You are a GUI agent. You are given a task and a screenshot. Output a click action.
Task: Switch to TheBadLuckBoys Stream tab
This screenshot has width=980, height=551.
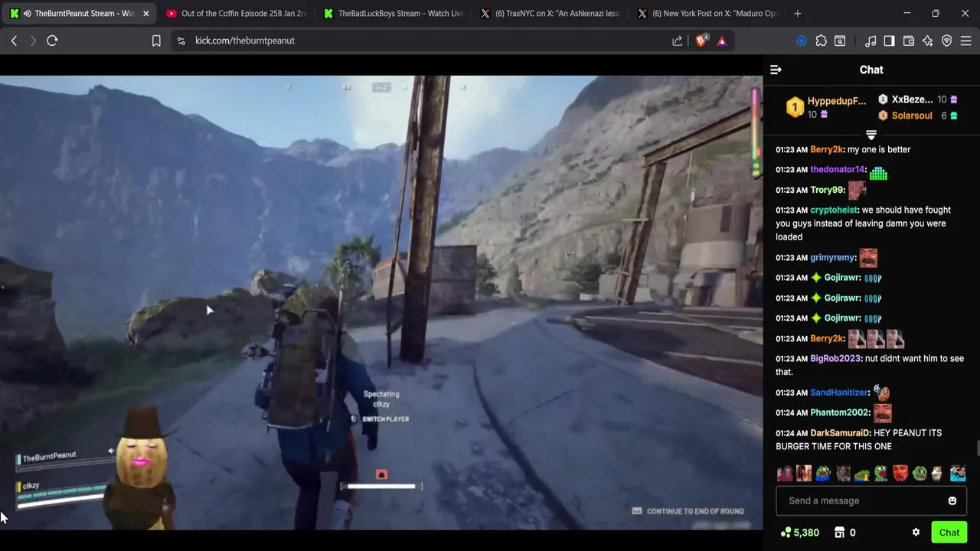(393, 14)
